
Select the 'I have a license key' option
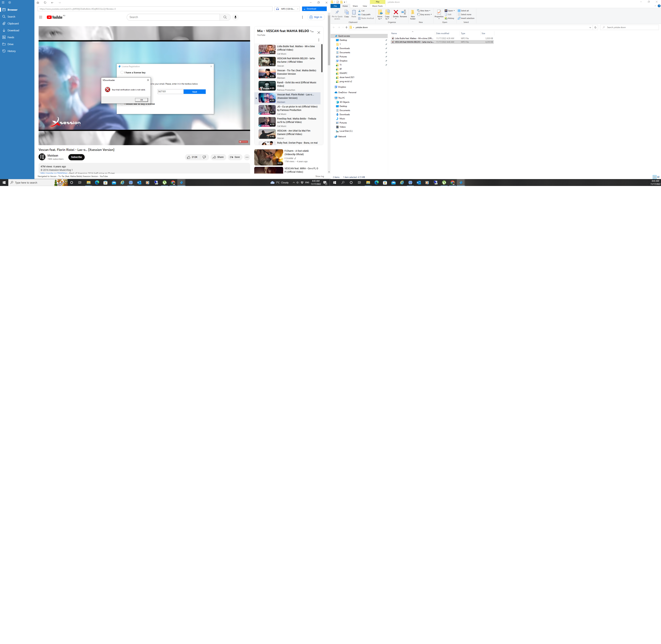tap(122, 72)
